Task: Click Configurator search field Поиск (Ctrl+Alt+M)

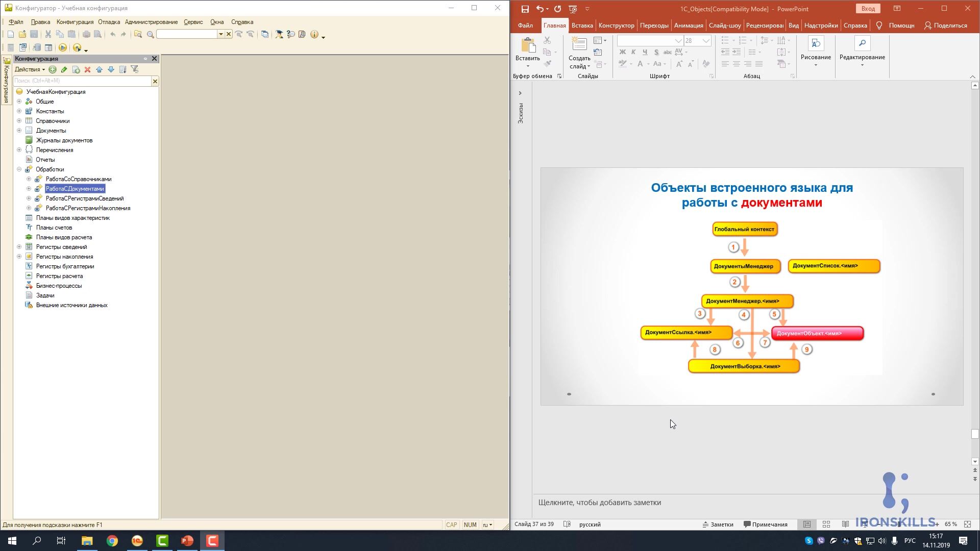Action: [x=82, y=81]
